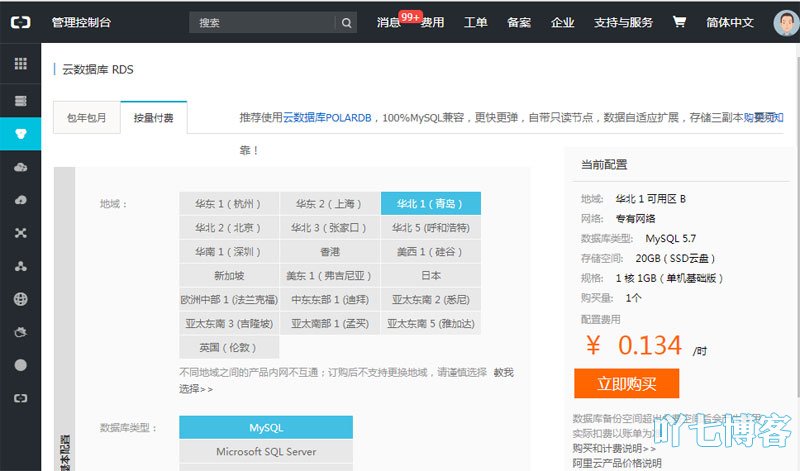This screenshot has width=800, height=471.
Task: Click the ¥ 0.134 price value
Action: click(634, 345)
